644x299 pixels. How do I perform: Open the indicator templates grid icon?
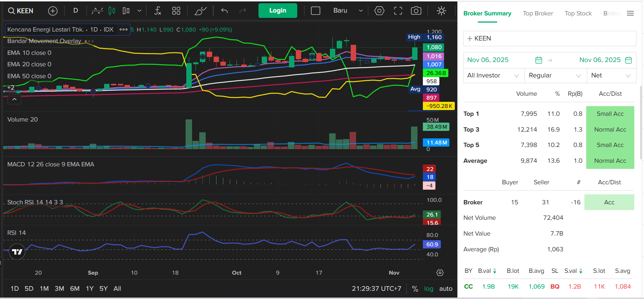[176, 11]
